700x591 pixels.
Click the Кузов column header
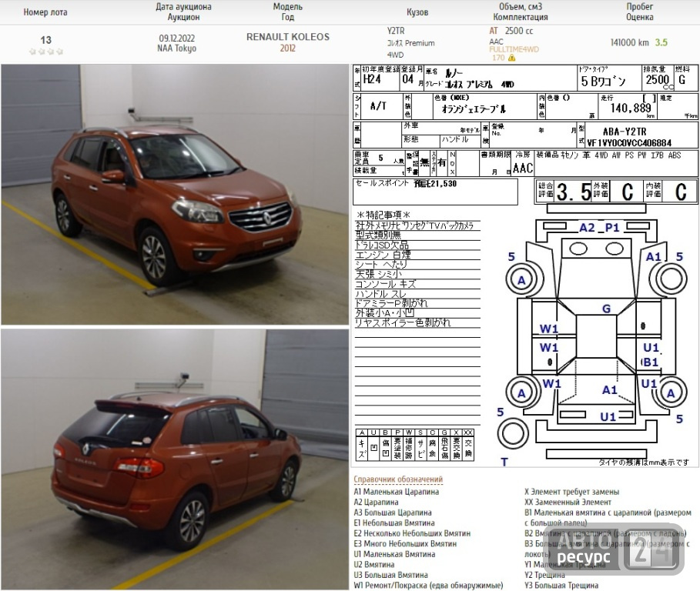417,12
